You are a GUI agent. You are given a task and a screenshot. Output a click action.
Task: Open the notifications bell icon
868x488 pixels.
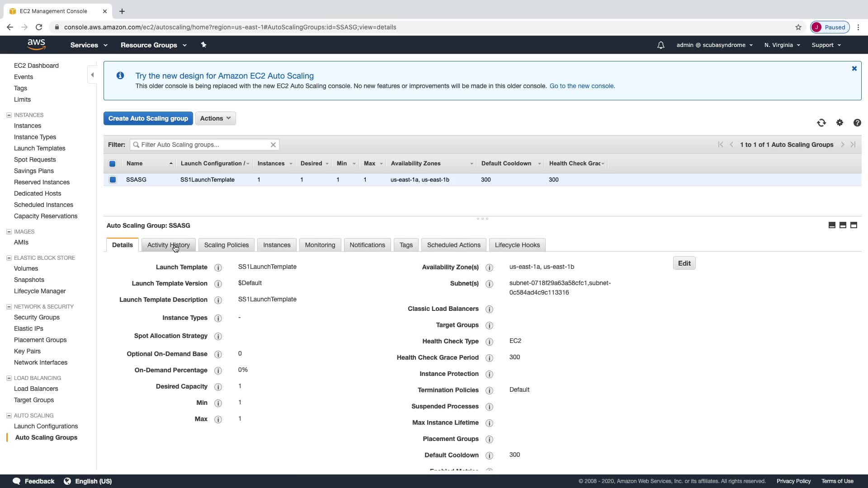point(660,45)
